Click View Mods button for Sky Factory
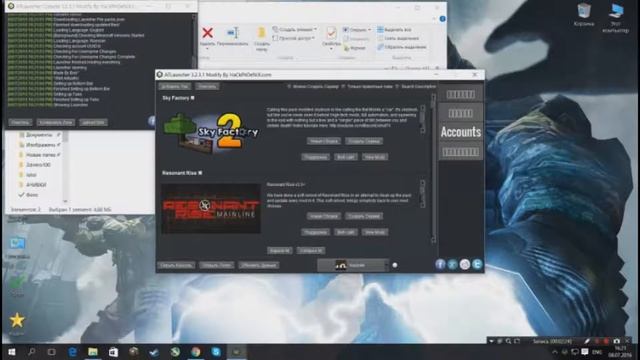The image size is (640, 360). click(x=375, y=157)
